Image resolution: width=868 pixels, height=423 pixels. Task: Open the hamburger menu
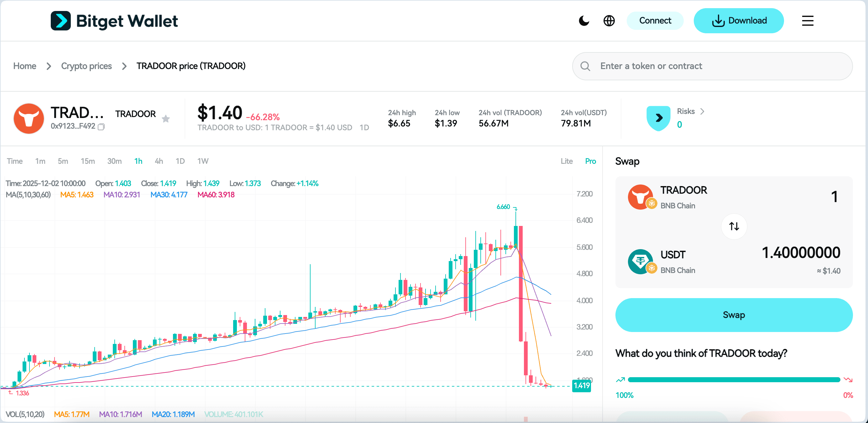808,21
